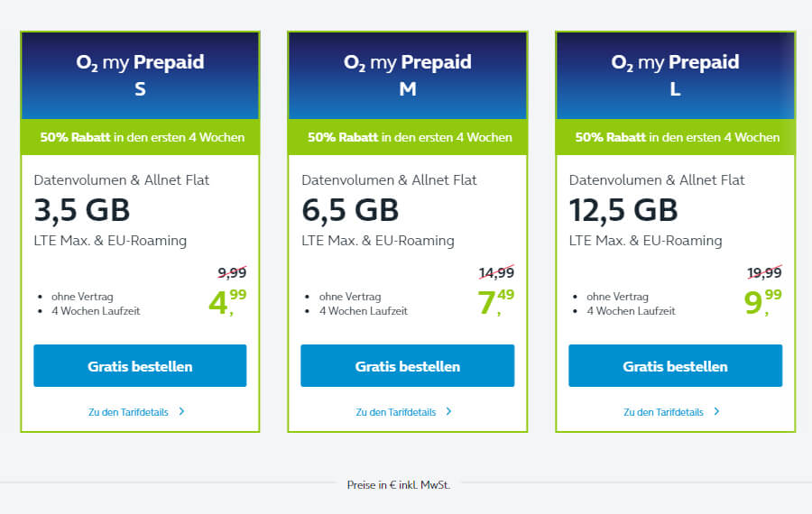Image resolution: width=812 pixels, height=514 pixels.
Task: Click Gratis bestellen for Prepaid L
Action: [675, 366]
